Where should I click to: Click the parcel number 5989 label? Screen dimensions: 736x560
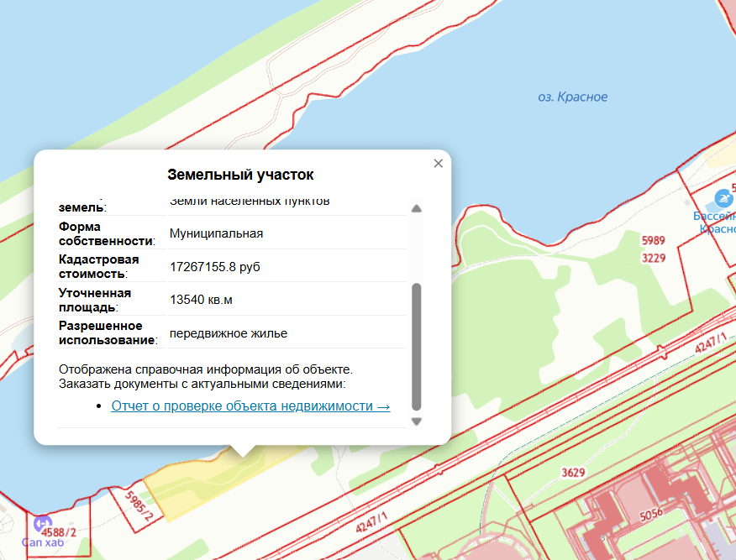tap(654, 241)
